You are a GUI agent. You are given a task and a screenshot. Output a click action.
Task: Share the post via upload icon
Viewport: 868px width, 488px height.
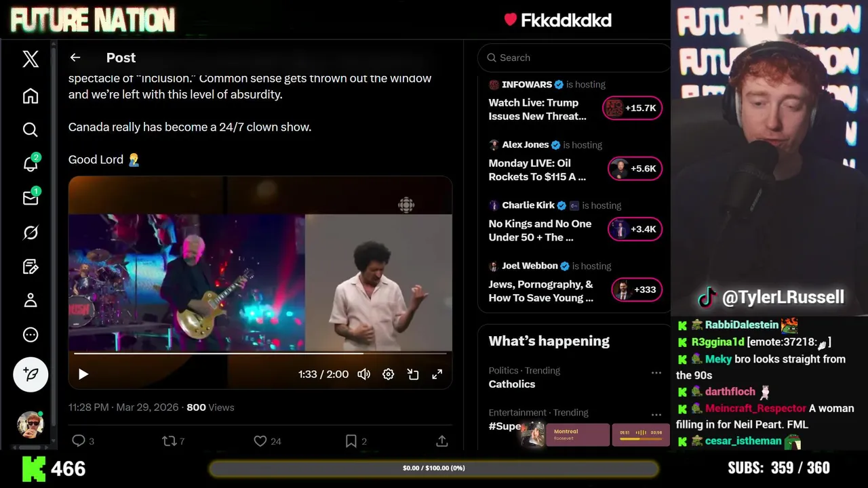(x=442, y=441)
